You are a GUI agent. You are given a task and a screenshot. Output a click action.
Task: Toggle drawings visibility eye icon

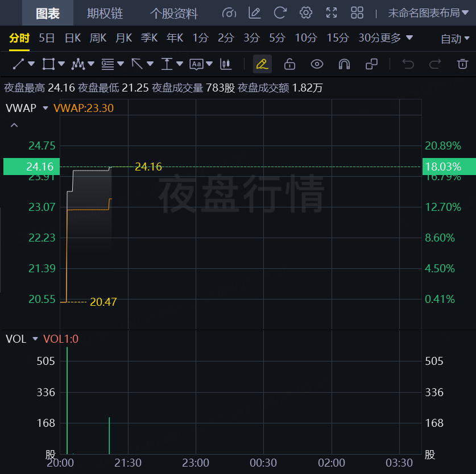317,64
